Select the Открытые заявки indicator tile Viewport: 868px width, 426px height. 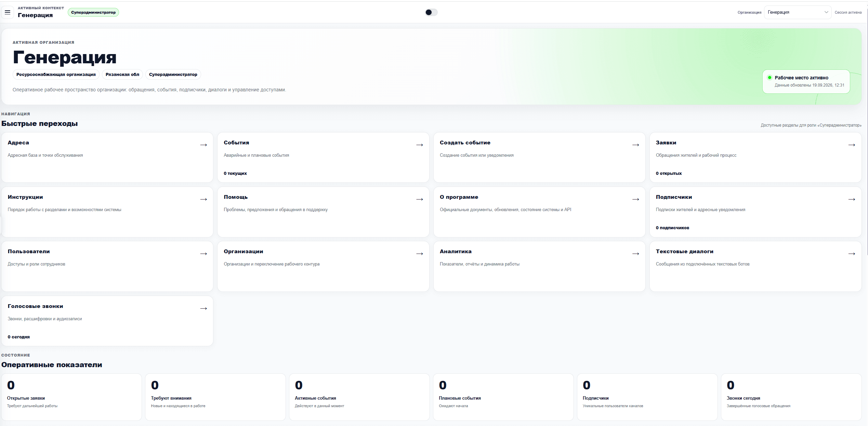(x=71, y=397)
